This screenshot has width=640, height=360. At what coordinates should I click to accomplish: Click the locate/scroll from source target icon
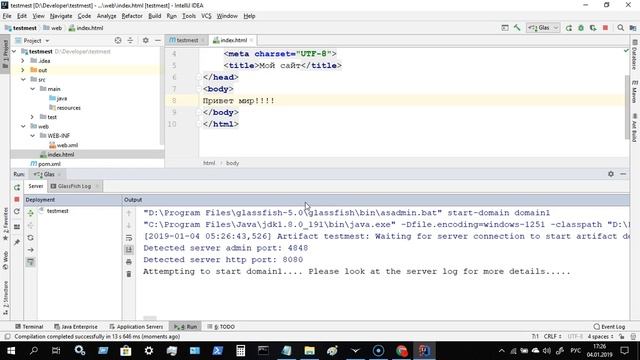(x=118, y=40)
